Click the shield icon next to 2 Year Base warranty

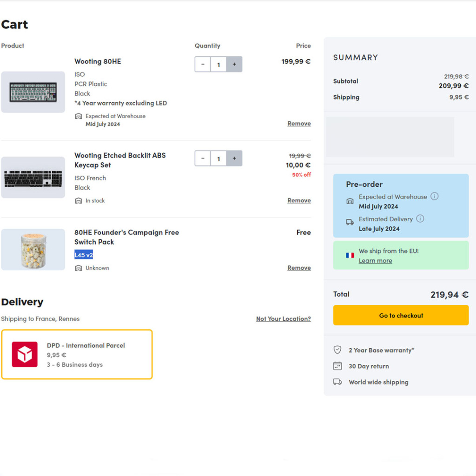337,350
